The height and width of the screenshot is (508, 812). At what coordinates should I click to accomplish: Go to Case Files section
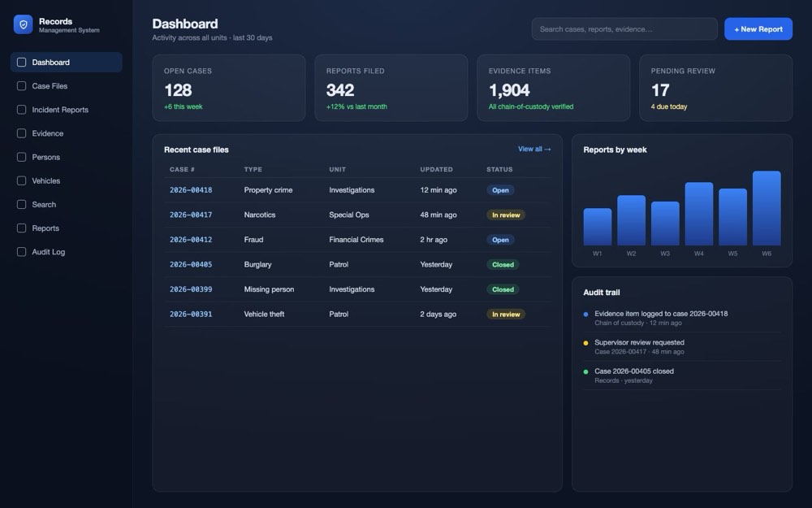pyautogui.click(x=67, y=86)
